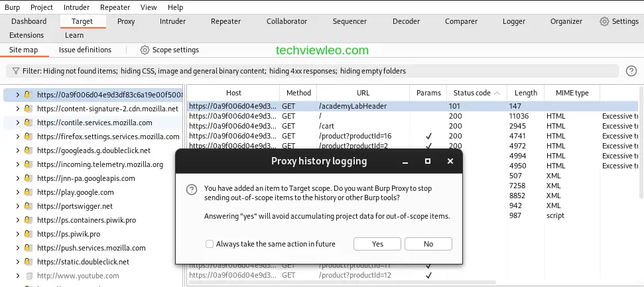
Task: Click the filter funnel icon
Action: pos(14,71)
